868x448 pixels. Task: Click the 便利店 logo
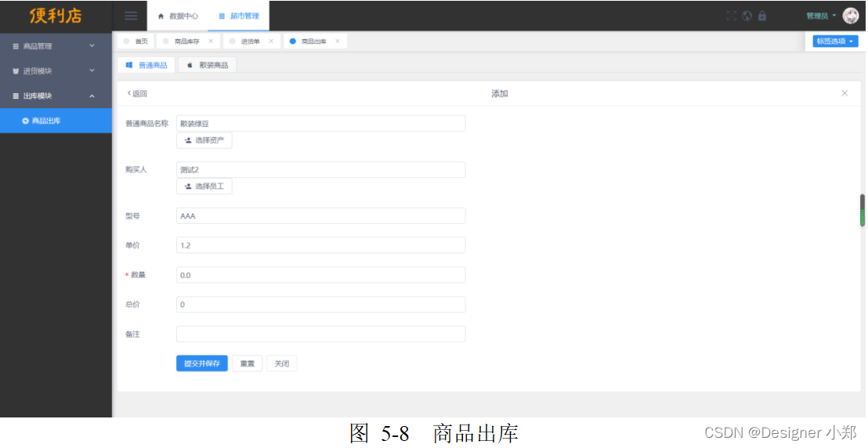click(x=56, y=16)
